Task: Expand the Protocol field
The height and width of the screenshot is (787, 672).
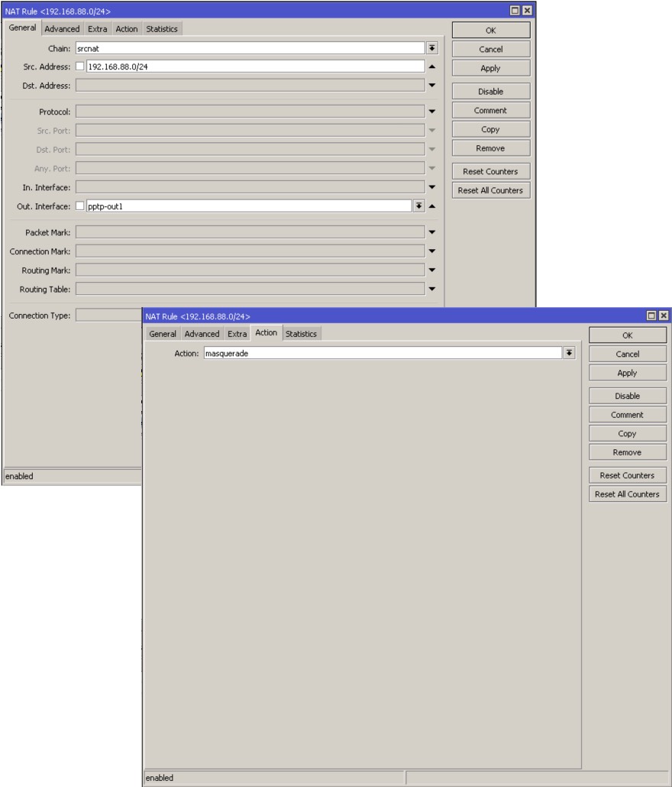Action: point(433,112)
